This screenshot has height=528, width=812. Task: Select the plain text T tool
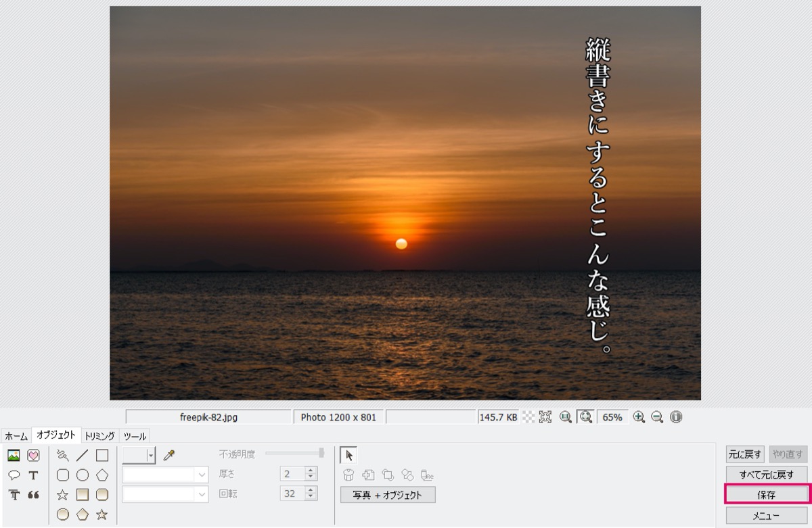[33, 475]
